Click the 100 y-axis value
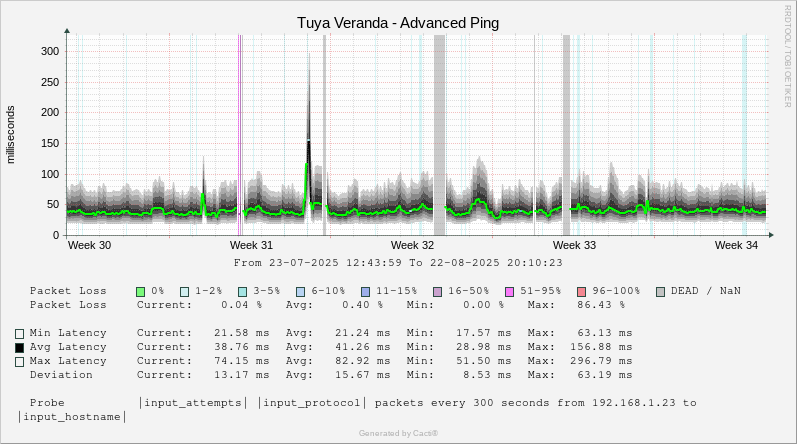 (50, 174)
